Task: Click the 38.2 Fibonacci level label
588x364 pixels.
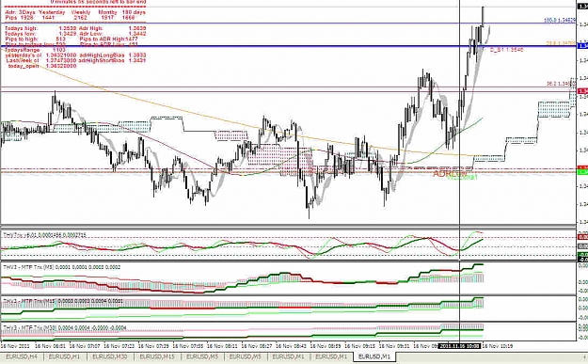Action: pos(561,84)
